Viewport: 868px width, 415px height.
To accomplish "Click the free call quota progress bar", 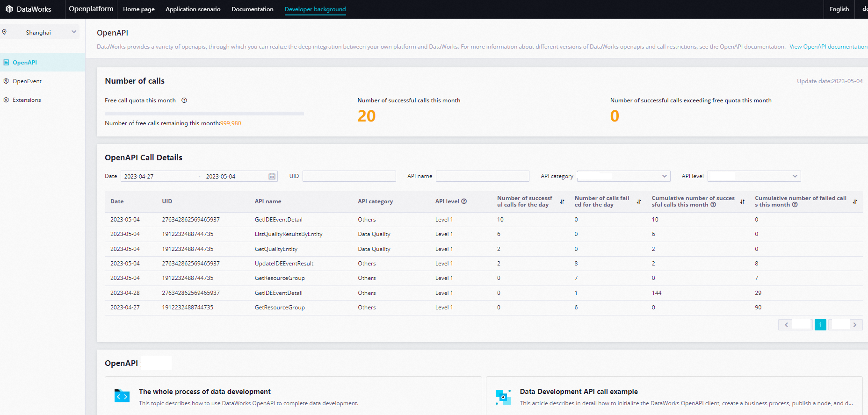I will pyautogui.click(x=204, y=113).
